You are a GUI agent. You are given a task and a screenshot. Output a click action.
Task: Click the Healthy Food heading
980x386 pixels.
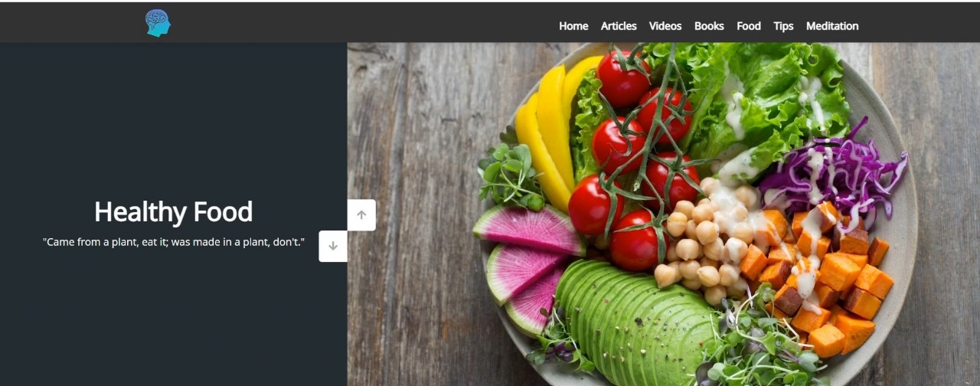click(x=173, y=211)
